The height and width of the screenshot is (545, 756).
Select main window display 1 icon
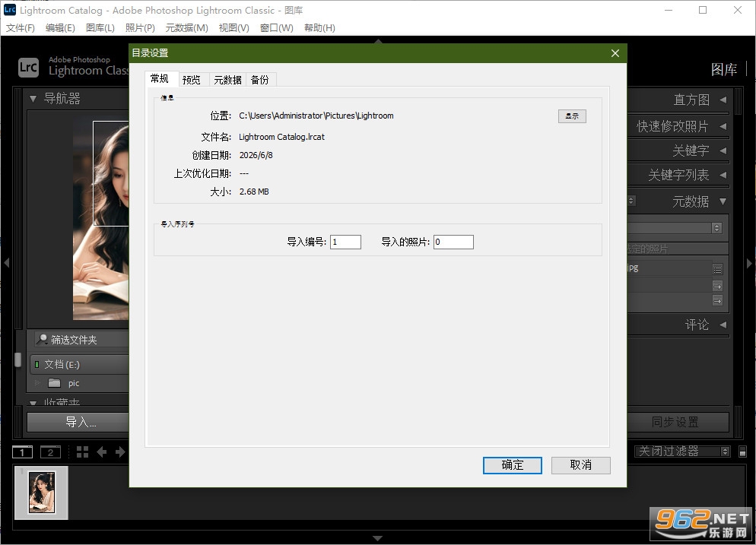(x=22, y=452)
